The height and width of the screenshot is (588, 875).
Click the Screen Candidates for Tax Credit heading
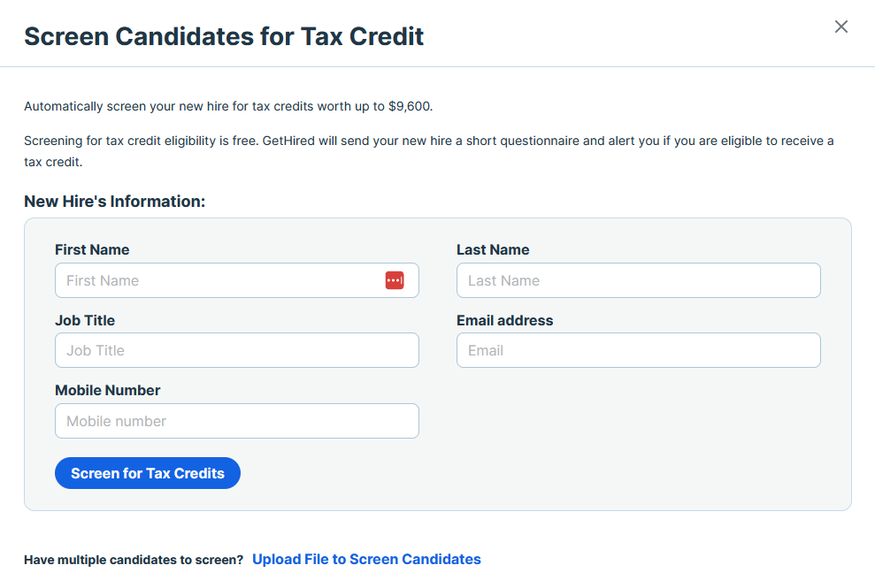pyautogui.click(x=224, y=36)
